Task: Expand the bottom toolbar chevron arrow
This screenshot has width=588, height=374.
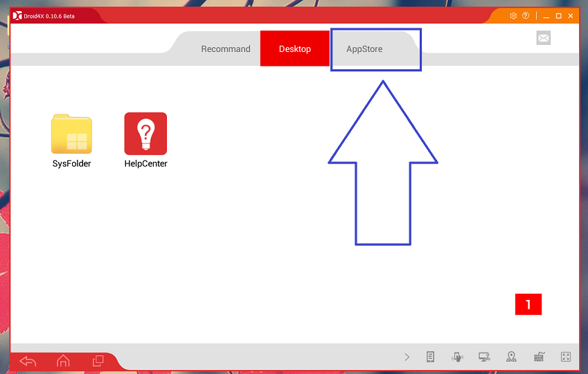Action: (x=407, y=357)
